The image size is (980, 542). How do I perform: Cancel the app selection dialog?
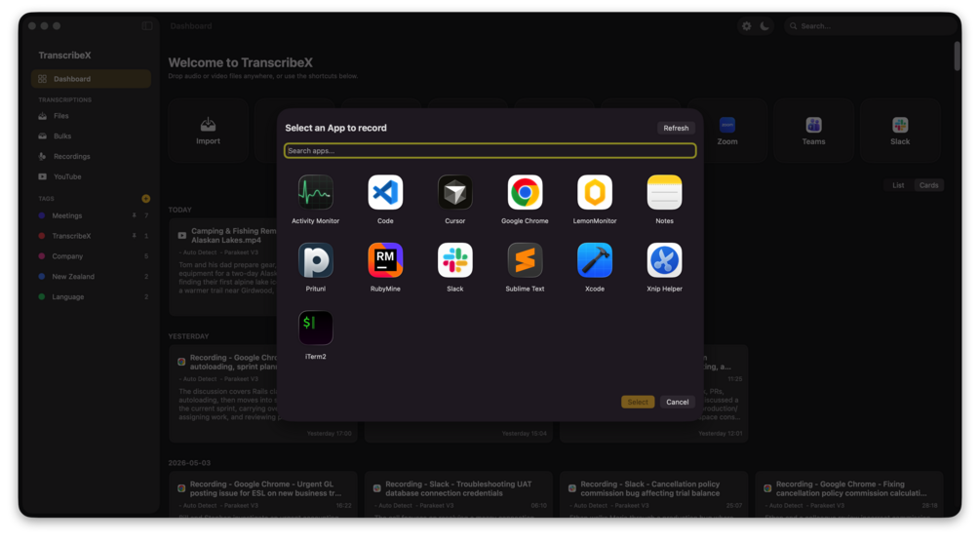coord(677,402)
